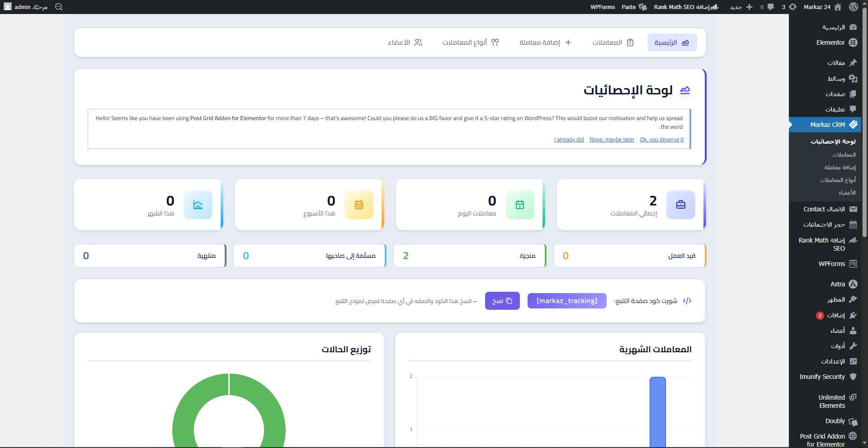The height and width of the screenshot is (448, 868).
Task: Click the calendar-check icon on معاملات اليوم card
Action: (520, 205)
